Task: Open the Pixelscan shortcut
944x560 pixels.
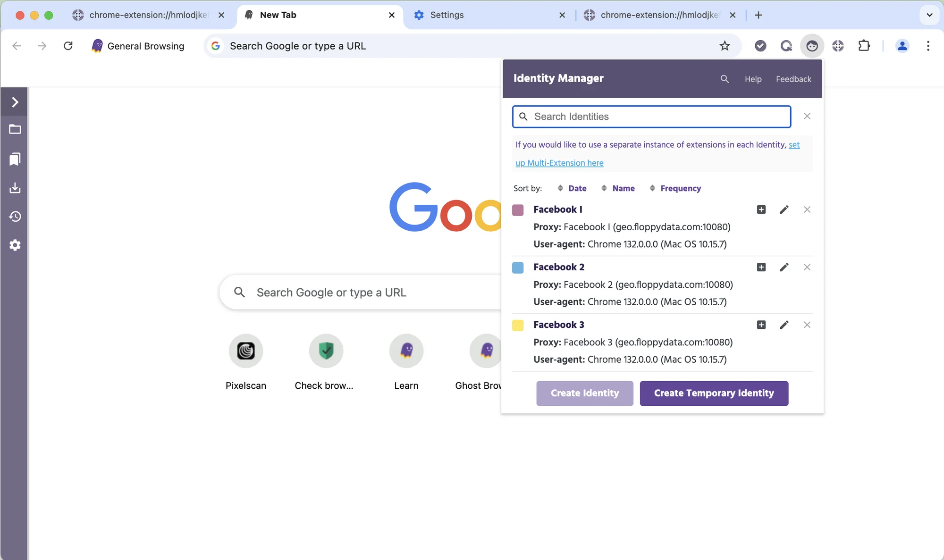Action: [x=246, y=362]
